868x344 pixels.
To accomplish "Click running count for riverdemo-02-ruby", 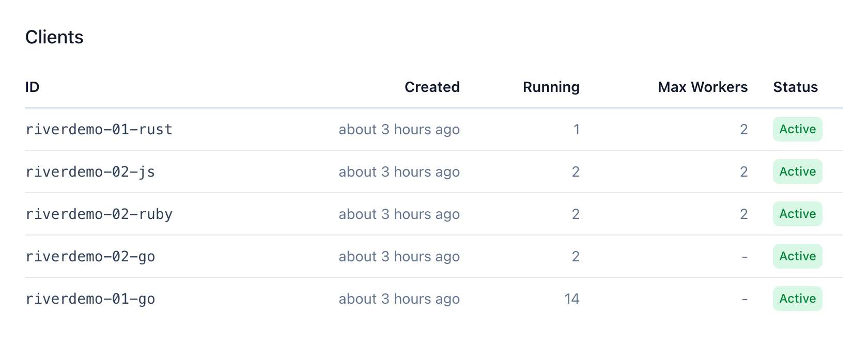I will click(x=576, y=214).
